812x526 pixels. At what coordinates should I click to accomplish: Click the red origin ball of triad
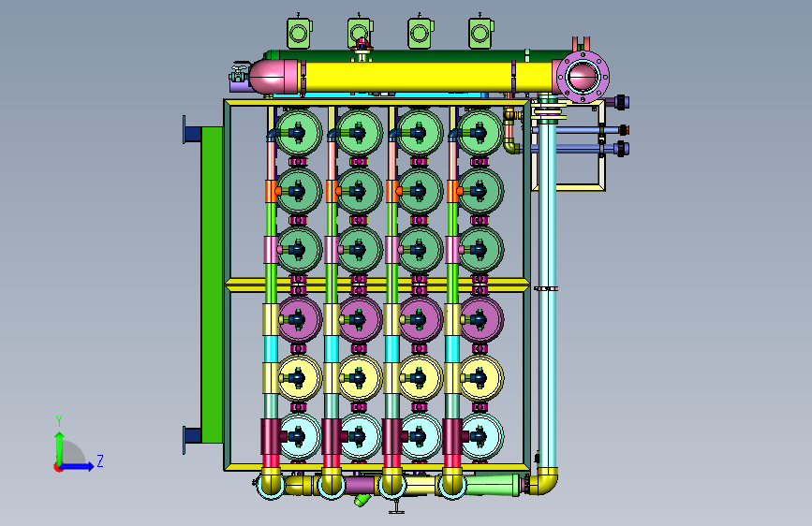(58, 467)
